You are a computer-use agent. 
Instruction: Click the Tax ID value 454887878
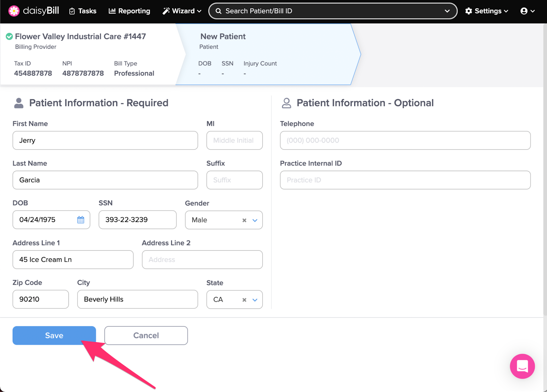33,73
